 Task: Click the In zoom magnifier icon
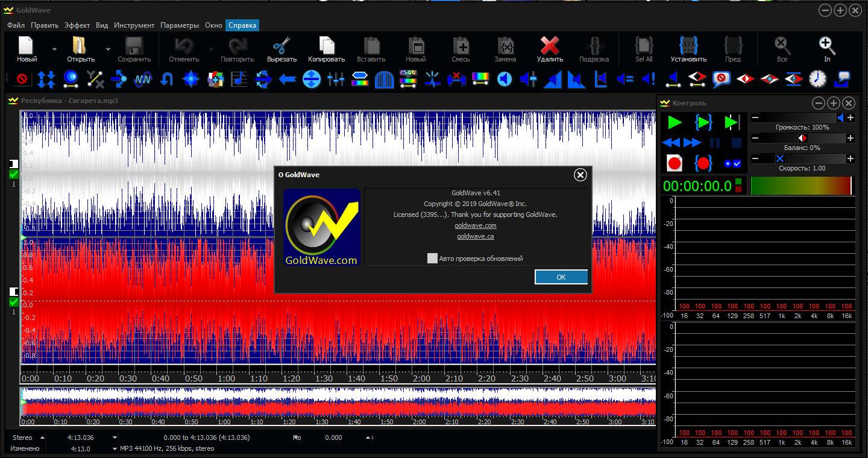pyautogui.click(x=827, y=46)
